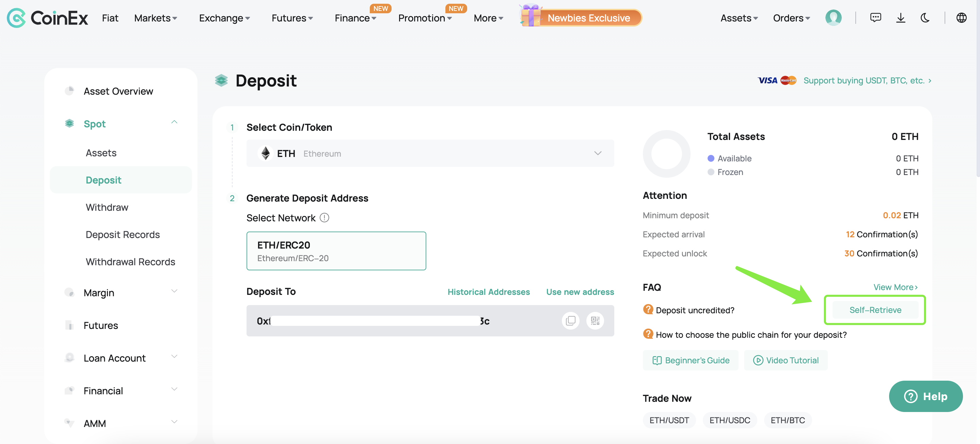
Task: Open the Withdraw page
Action: pos(107,207)
